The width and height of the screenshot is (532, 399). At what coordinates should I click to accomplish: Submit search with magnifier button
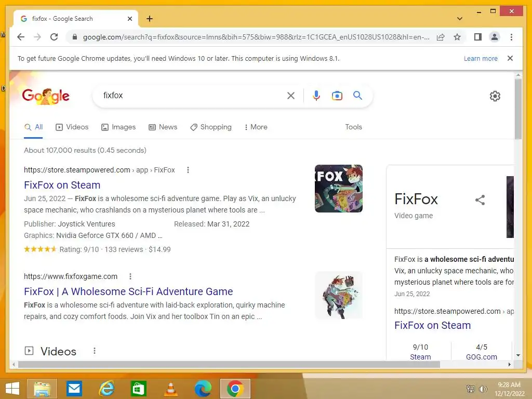(x=357, y=96)
